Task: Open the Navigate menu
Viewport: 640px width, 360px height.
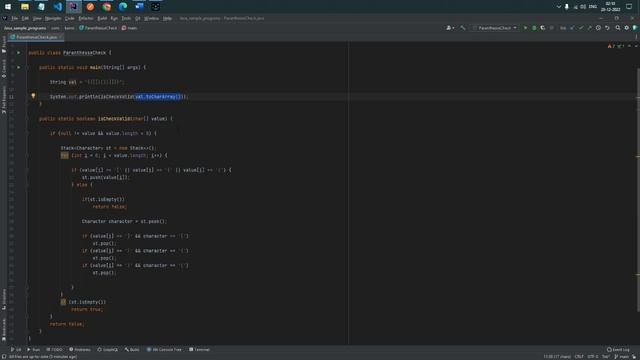Action: (x=53, y=18)
